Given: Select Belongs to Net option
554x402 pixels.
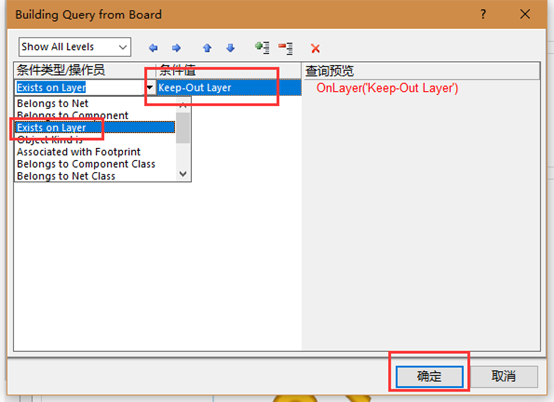Looking at the screenshot, I should coord(95,104).
